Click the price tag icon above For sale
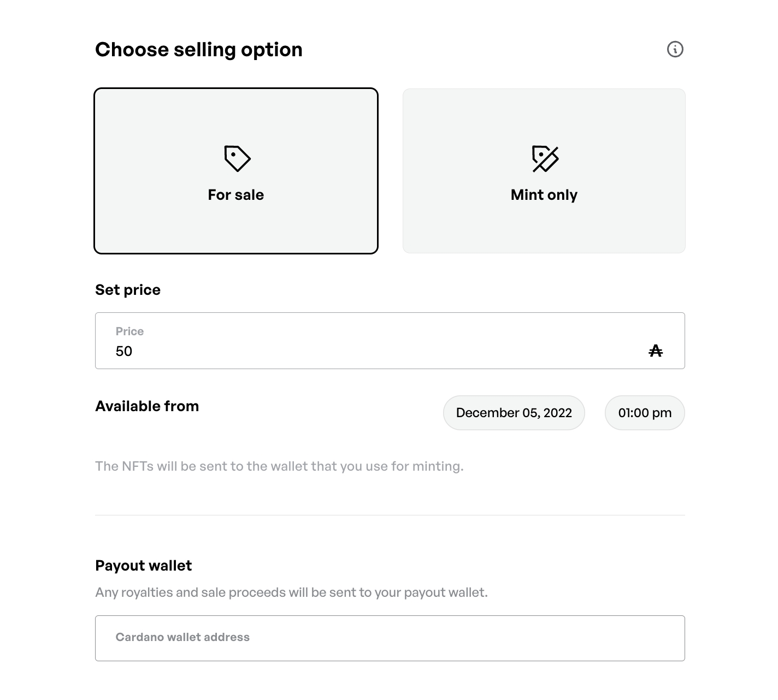Image resolution: width=778 pixels, height=700 pixels. tap(237, 158)
